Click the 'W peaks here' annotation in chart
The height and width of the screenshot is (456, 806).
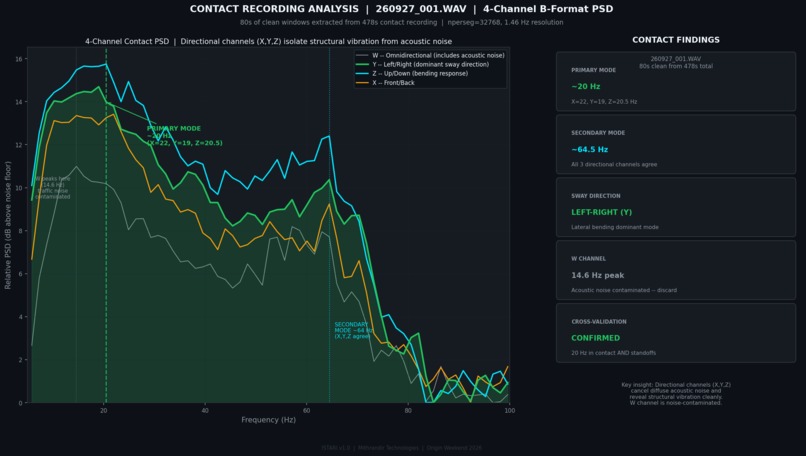52,188
